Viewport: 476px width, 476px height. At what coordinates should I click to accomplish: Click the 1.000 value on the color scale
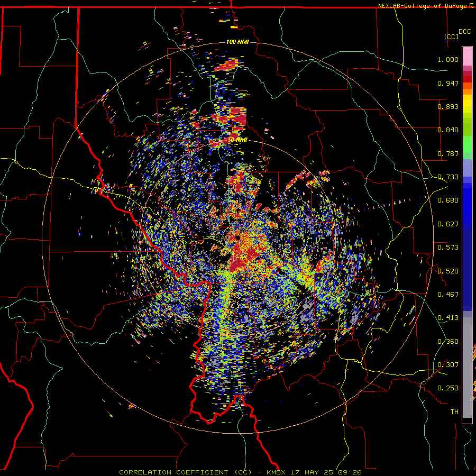(x=448, y=59)
